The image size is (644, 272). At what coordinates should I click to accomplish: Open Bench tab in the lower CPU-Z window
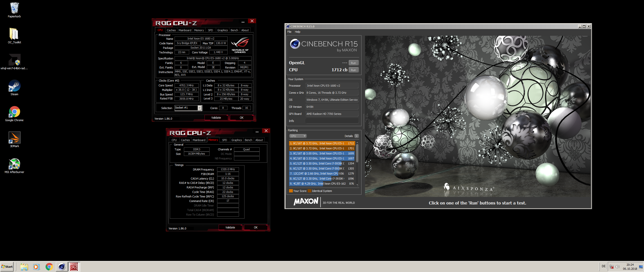(x=248, y=140)
